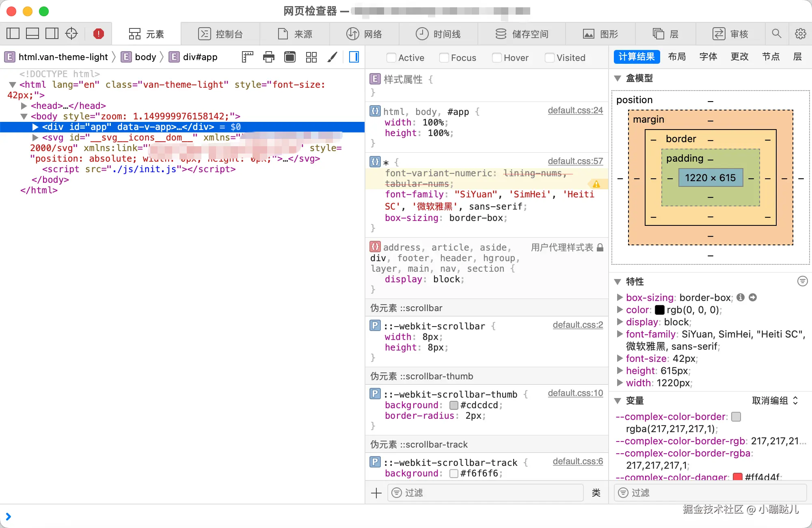Enable the Hover pseudo-class checkbox
The height and width of the screenshot is (528, 812).
(x=497, y=58)
